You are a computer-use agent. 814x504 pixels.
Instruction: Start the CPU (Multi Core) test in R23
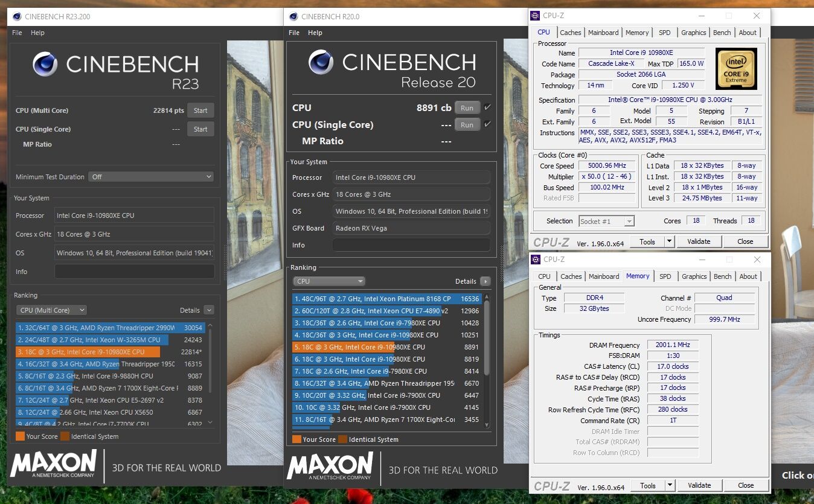point(200,110)
